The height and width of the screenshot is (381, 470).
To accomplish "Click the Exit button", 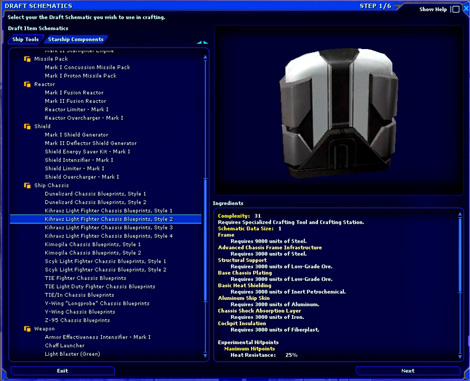I will 62,371.
